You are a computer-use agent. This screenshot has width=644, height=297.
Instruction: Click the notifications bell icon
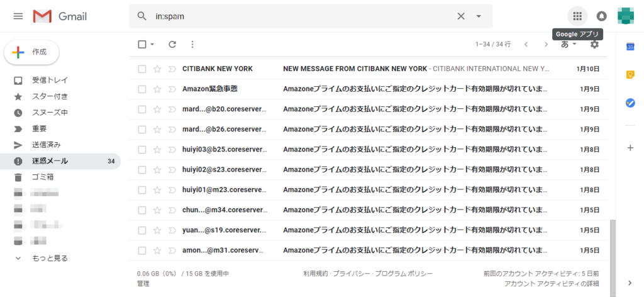pyautogui.click(x=601, y=16)
